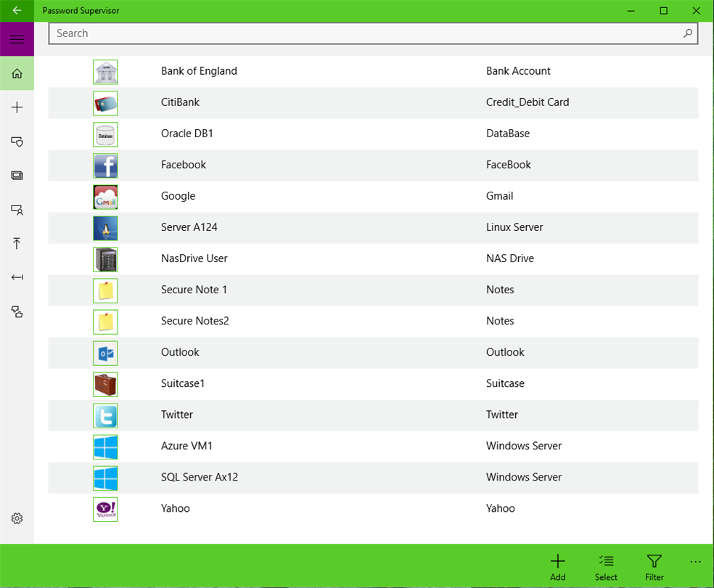Go to the Home sidebar icon

tap(17, 73)
